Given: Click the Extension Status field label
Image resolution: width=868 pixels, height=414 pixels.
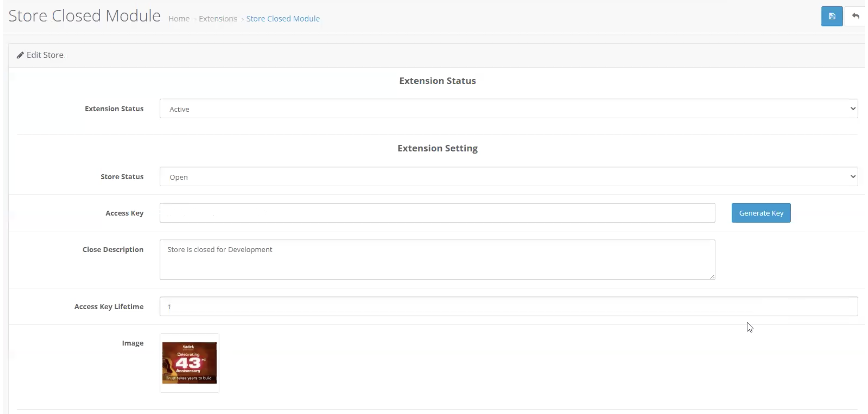Looking at the screenshot, I should click(114, 108).
